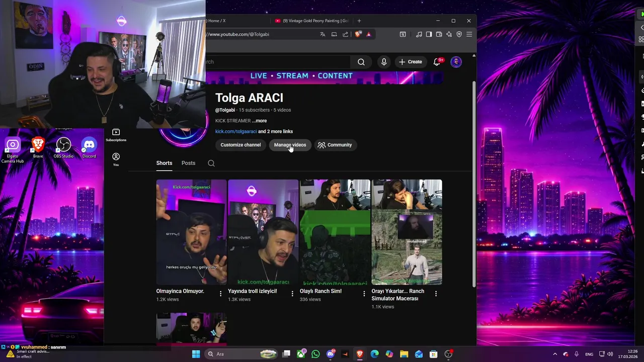Activate voice search microphone on YouTube

pyautogui.click(x=384, y=62)
